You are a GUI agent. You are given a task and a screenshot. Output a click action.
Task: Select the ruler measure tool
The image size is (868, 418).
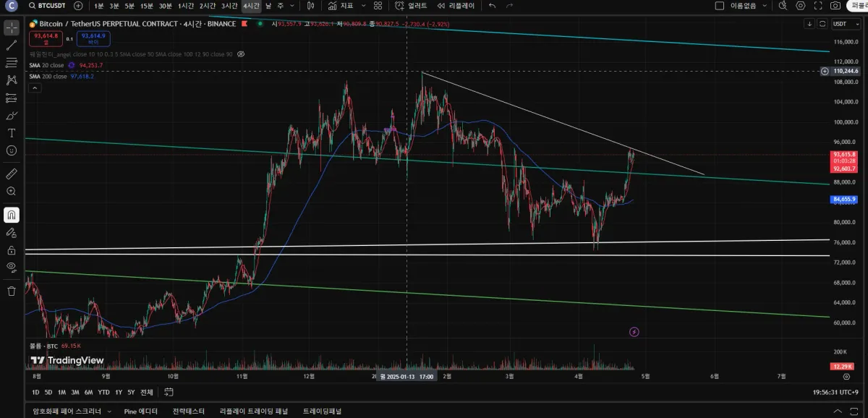pyautogui.click(x=12, y=174)
